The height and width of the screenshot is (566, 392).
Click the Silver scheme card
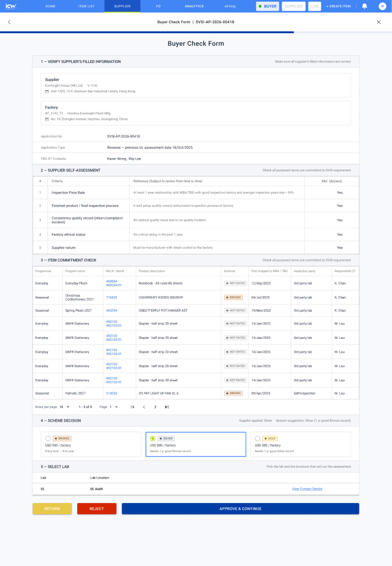pos(196,444)
